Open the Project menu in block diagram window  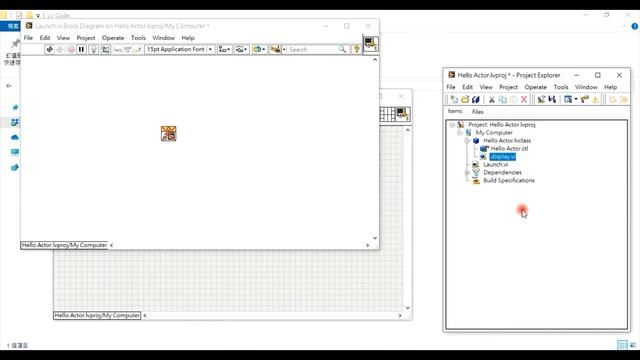(86, 38)
